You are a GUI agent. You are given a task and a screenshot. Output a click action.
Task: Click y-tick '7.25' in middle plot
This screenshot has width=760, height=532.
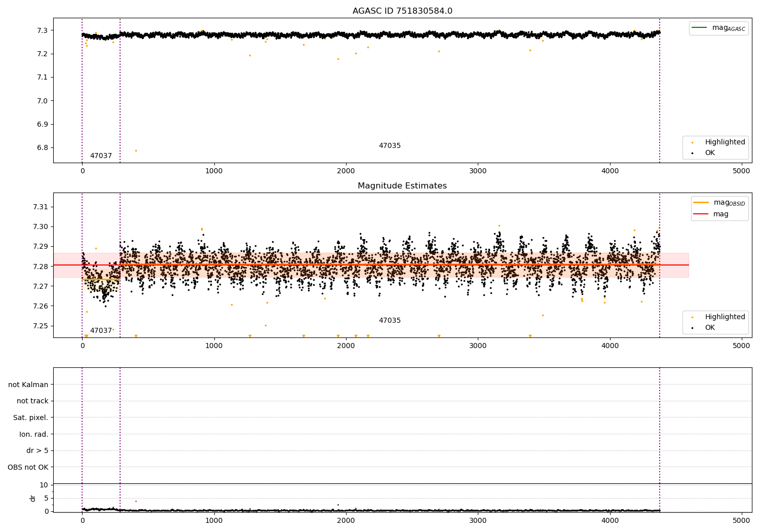[41, 326]
